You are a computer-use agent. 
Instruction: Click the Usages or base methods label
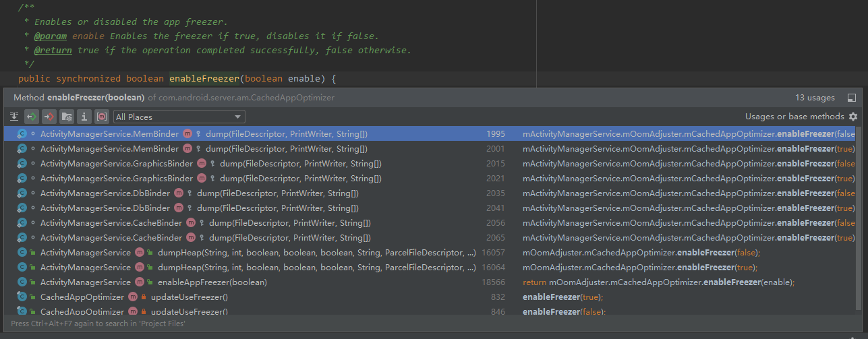tap(794, 117)
